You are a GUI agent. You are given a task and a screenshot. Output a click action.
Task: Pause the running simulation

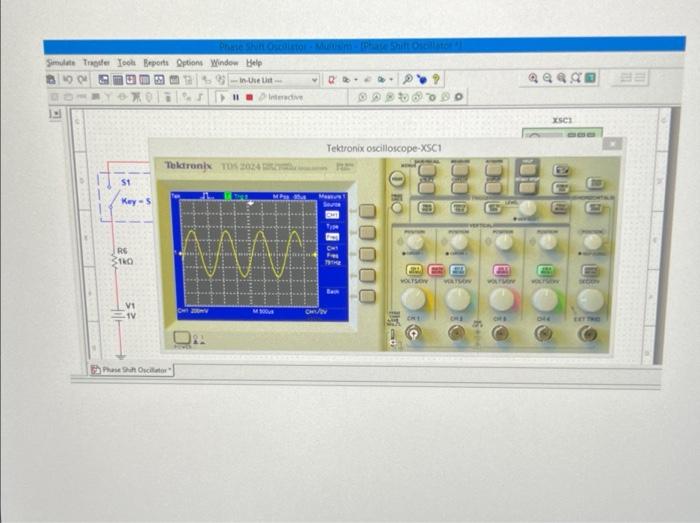[236, 97]
